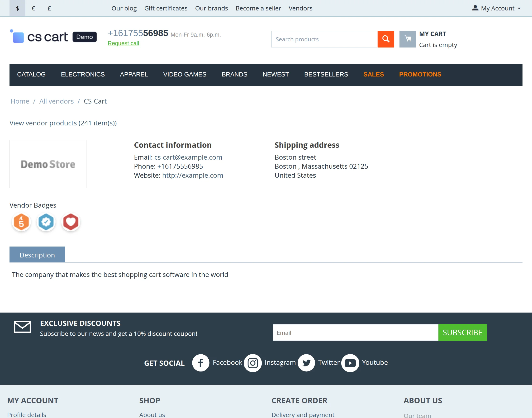The width and height of the screenshot is (532, 418).
Task: Open the shopping cart icon
Action: pyautogui.click(x=408, y=39)
